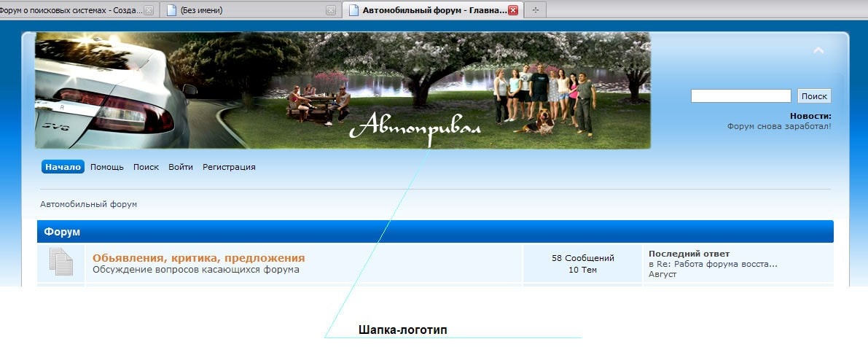
Task: Open Объявления, критика, предложения board
Action: (x=199, y=258)
